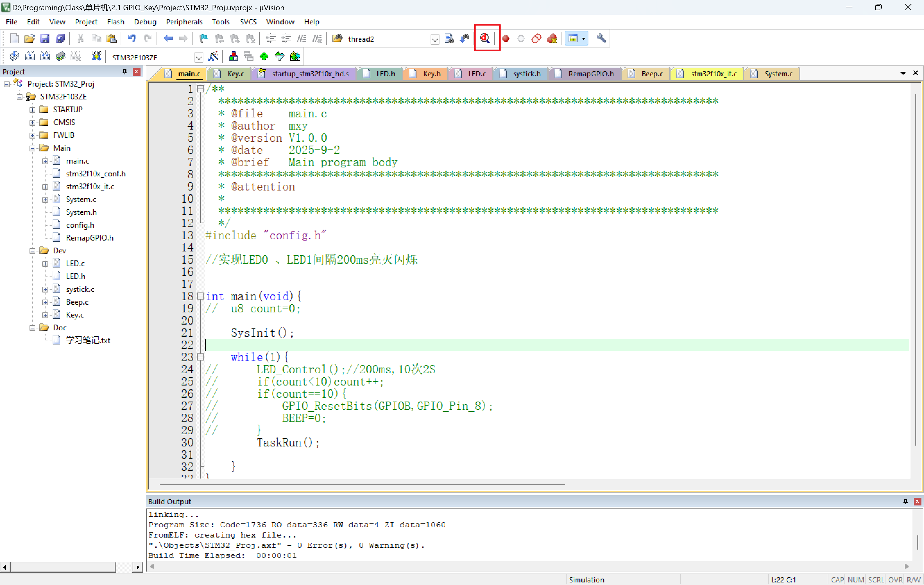The height and width of the screenshot is (585, 924).
Task: Close the Project panel
Action: 136,72
